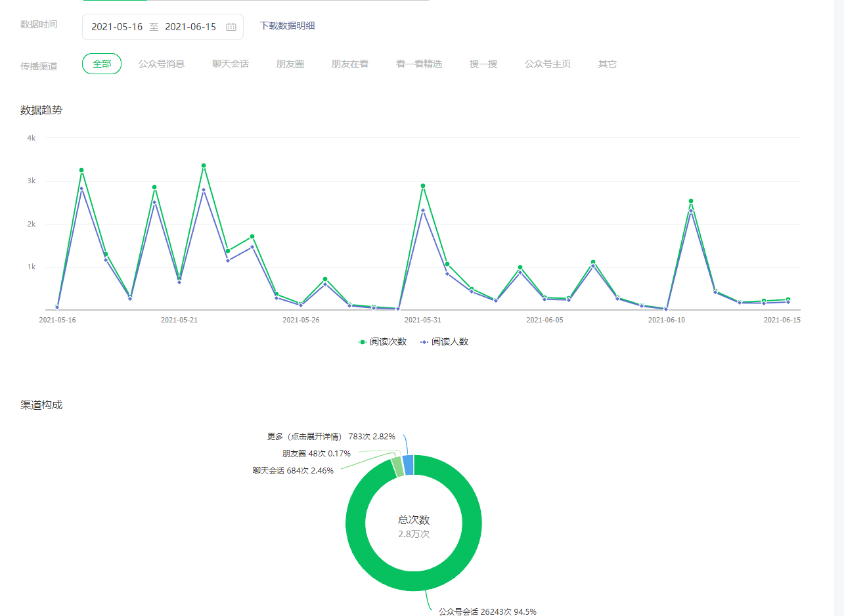This screenshot has height=616, width=844.
Task: Select 朋友在看 channel filter
Action: 349,64
